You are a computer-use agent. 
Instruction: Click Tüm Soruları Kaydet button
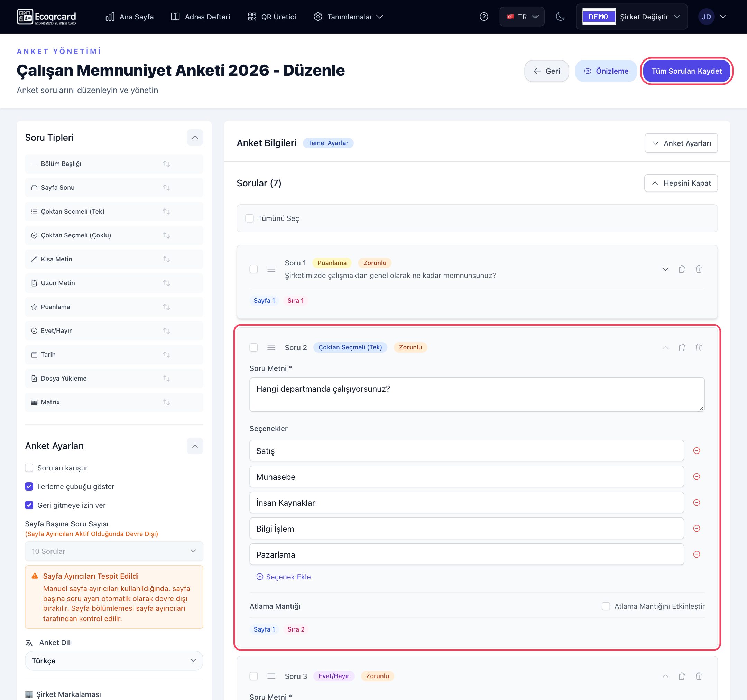pos(686,71)
